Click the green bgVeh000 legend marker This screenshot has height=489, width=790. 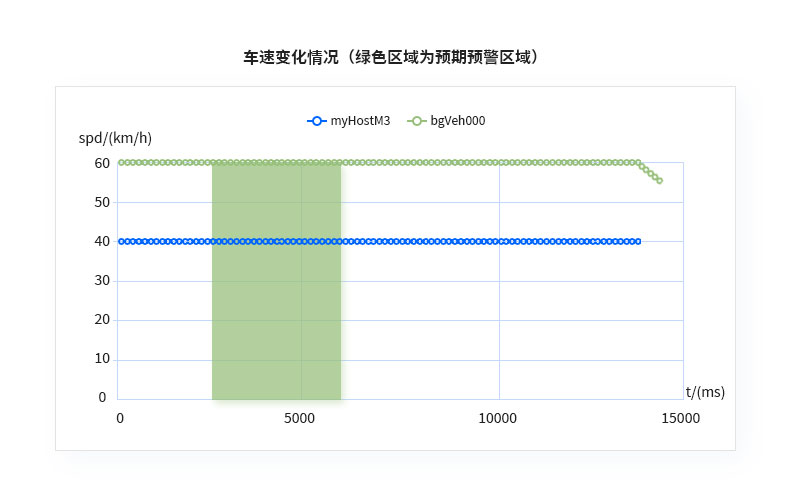(x=416, y=121)
